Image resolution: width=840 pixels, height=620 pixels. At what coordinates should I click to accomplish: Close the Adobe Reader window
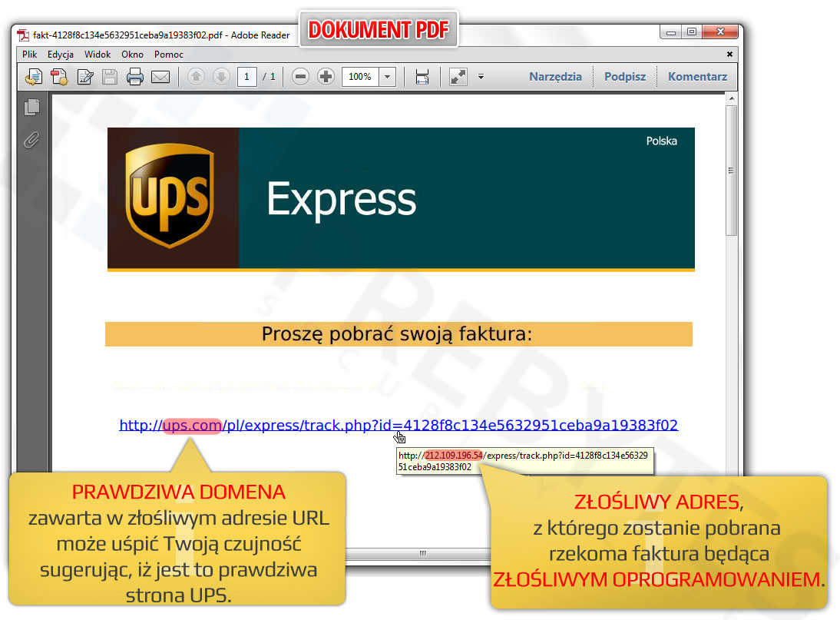point(720,32)
